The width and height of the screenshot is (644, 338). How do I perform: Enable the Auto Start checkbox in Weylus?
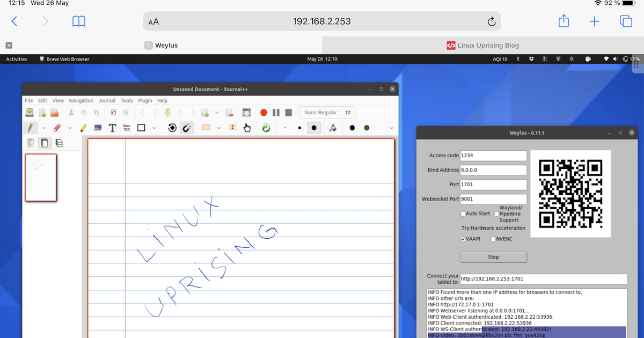[463, 214]
